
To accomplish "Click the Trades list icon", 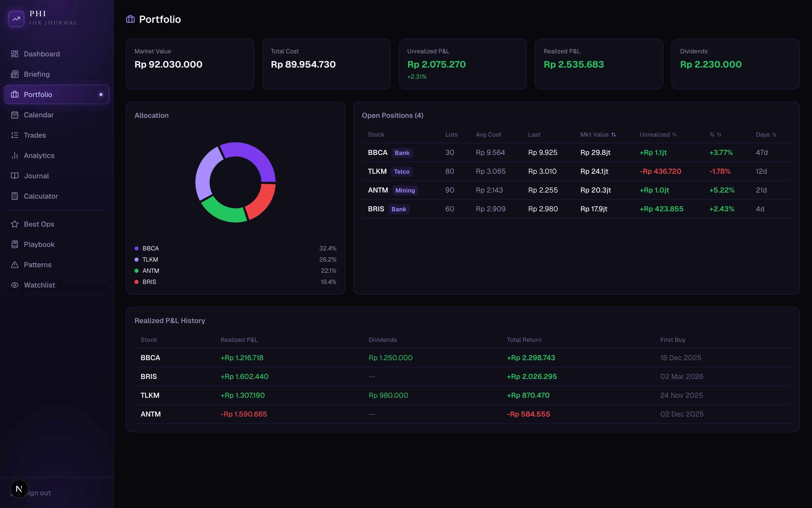I will 14,135.
